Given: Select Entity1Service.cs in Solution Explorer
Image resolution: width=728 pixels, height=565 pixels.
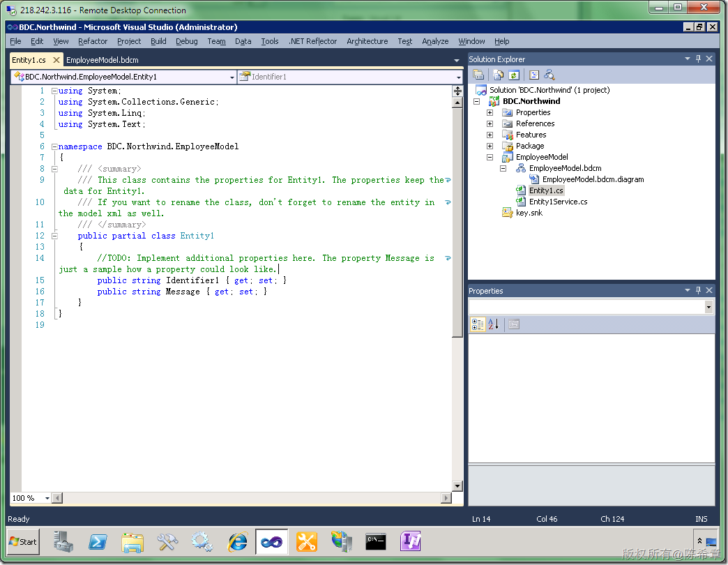Looking at the screenshot, I should point(558,202).
